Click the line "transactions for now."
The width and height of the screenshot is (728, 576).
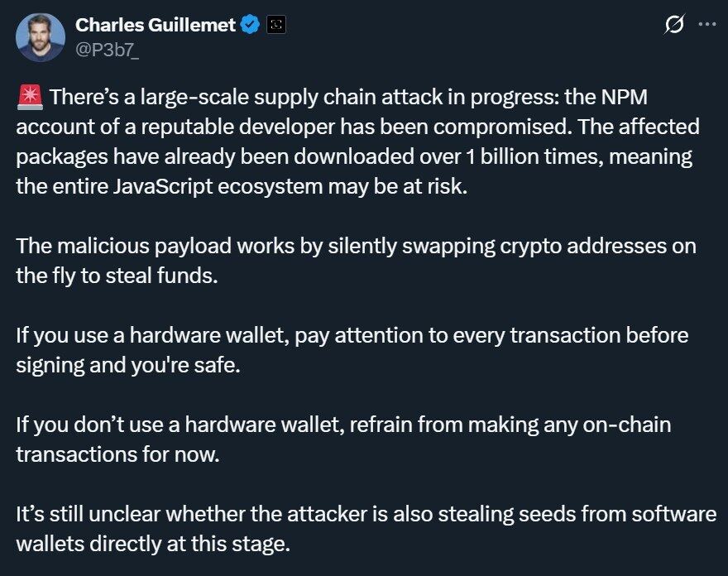click(x=118, y=454)
